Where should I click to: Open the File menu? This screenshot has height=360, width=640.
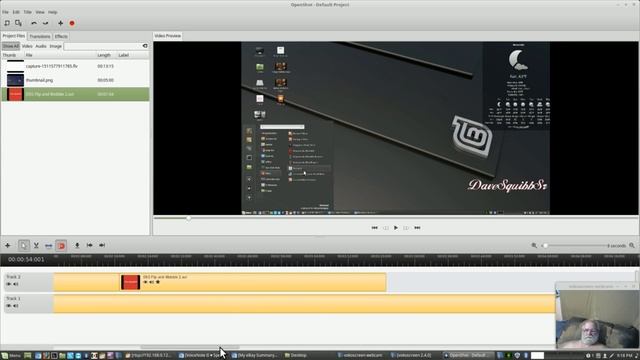(x=5, y=12)
